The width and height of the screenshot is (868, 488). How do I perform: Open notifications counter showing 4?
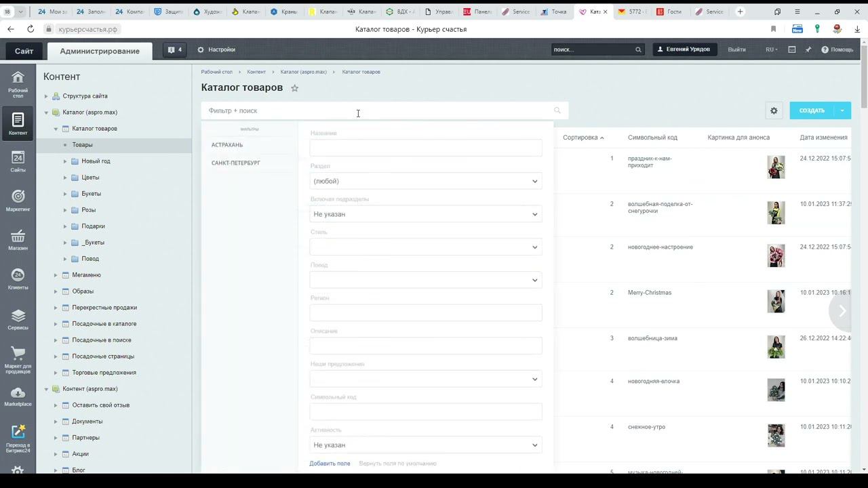(x=175, y=49)
